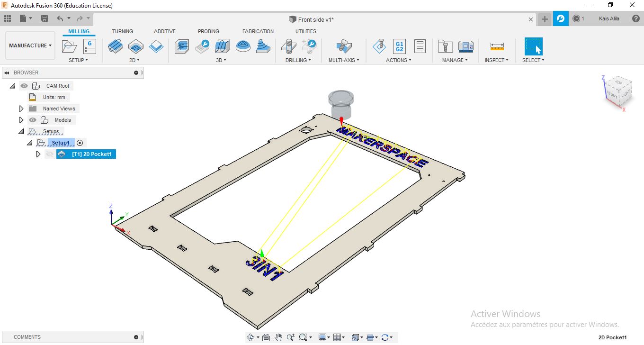644x345 pixels.
Task: Expand the Named Views folder
Action: pos(21,109)
